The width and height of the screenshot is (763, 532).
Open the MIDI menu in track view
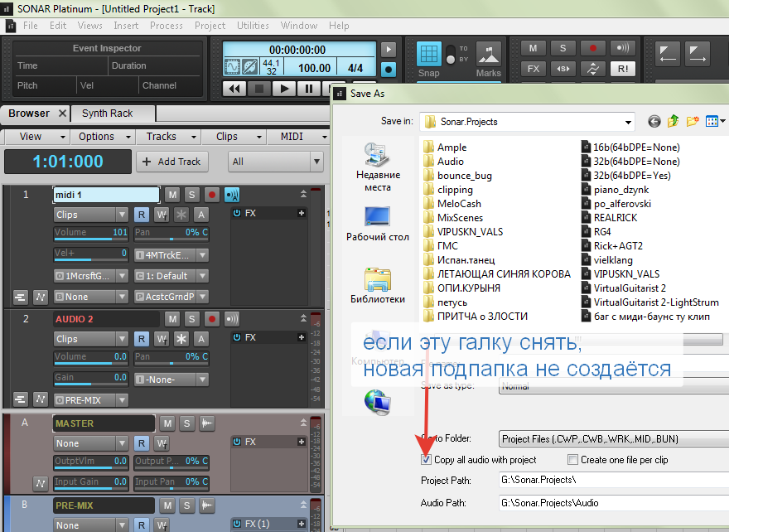click(x=297, y=137)
